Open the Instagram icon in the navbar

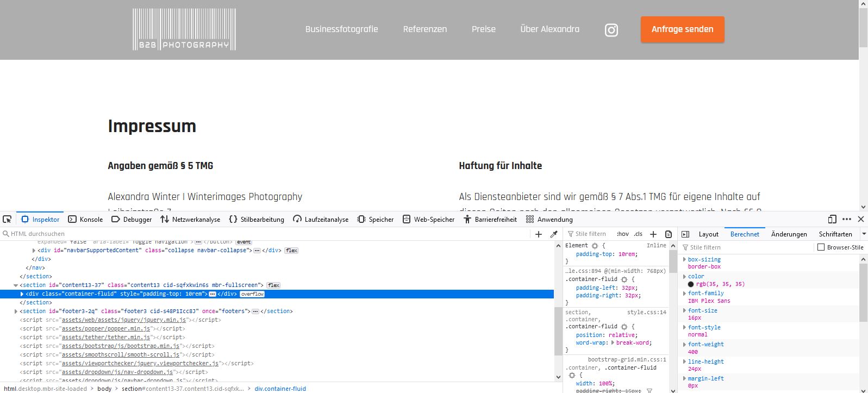[x=611, y=30]
